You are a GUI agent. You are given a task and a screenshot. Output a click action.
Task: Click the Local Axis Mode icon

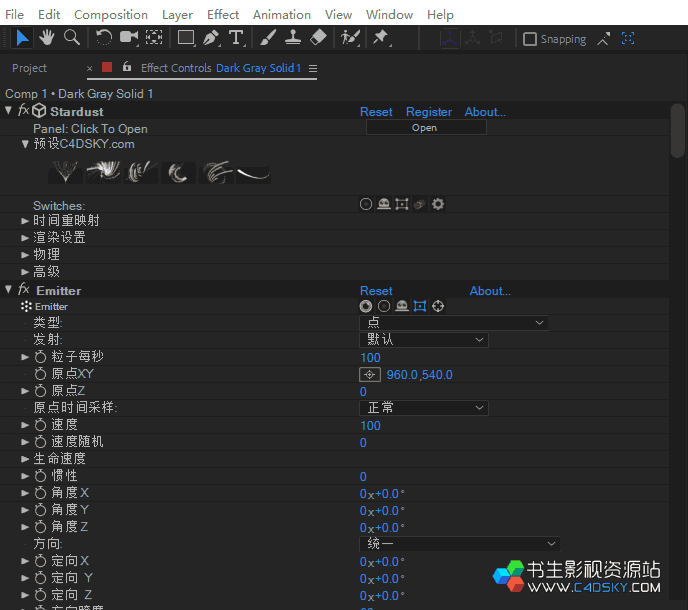(x=449, y=39)
